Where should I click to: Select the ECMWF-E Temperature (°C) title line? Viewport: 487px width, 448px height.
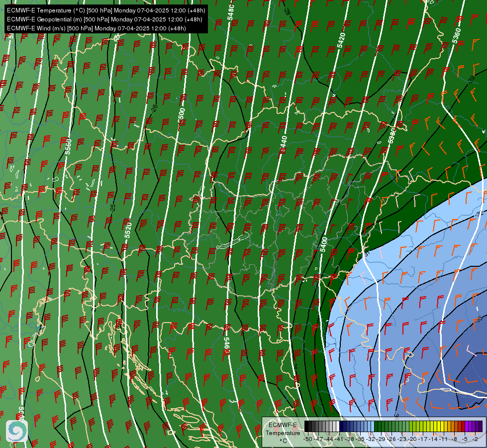click(x=106, y=10)
